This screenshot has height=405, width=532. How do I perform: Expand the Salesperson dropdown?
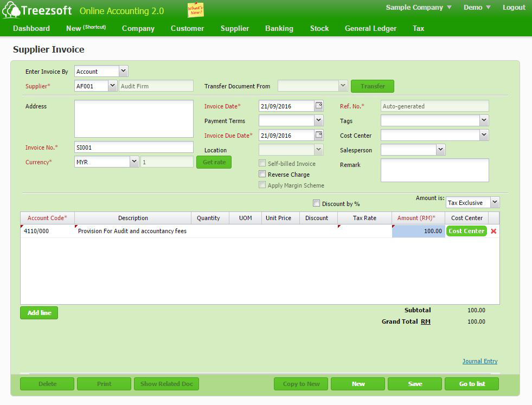[x=440, y=150]
